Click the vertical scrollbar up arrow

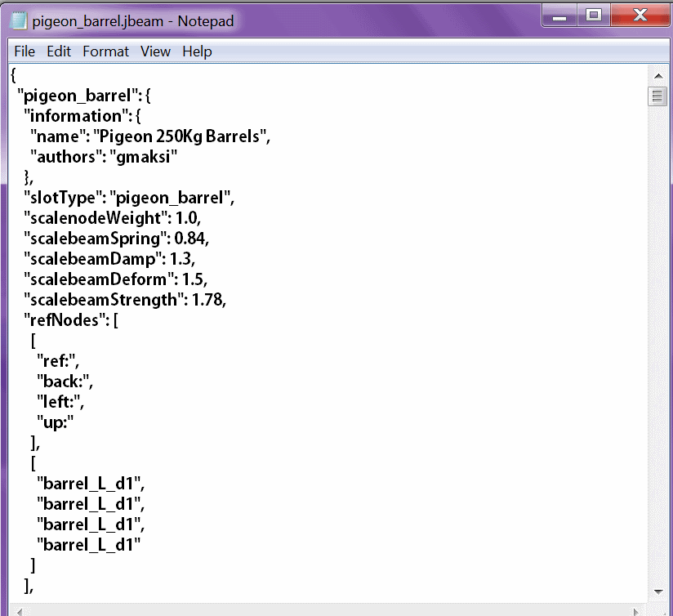[658, 76]
